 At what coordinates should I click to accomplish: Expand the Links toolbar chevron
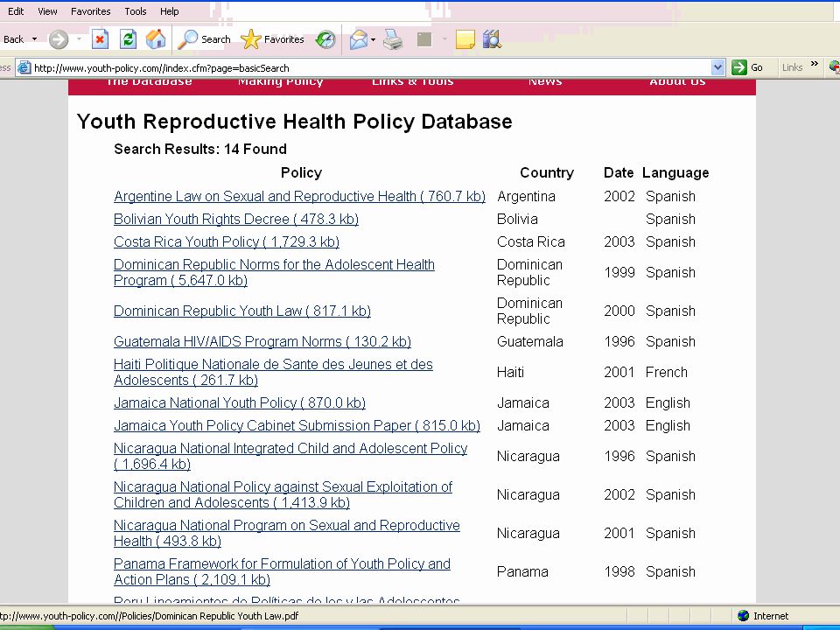click(815, 64)
